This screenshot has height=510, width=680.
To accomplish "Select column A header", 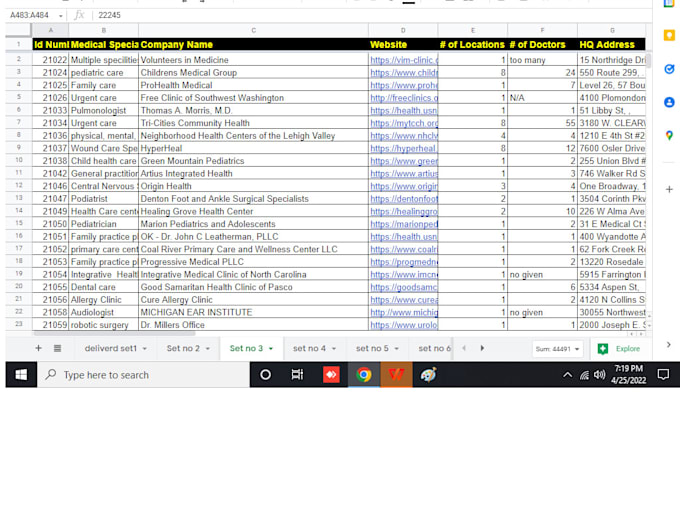I will pos(51,30).
